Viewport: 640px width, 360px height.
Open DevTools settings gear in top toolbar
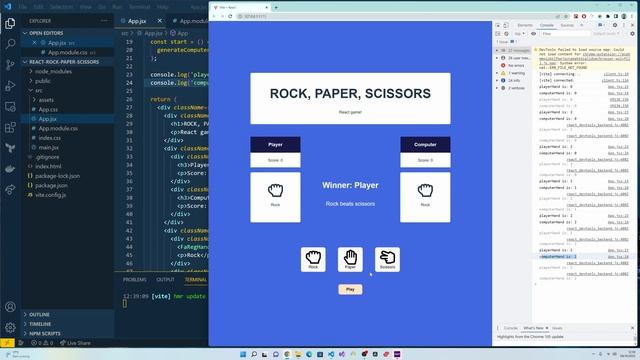(x=615, y=25)
